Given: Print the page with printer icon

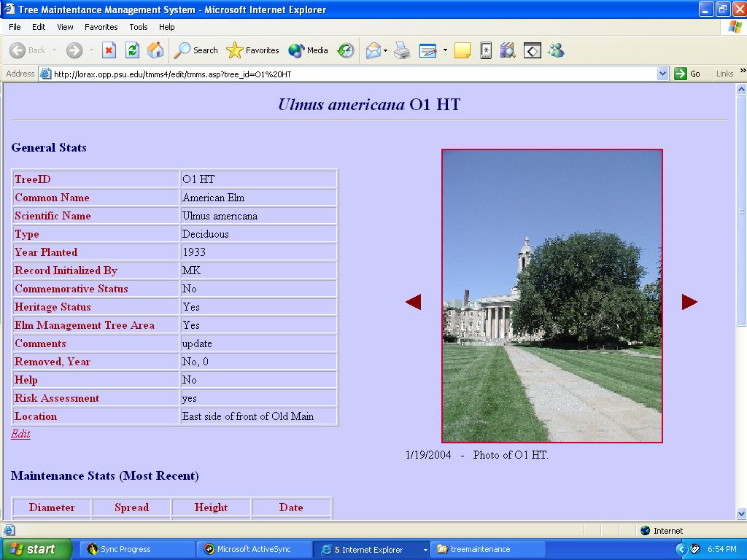Looking at the screenshot, I should (x=402, y=50).
